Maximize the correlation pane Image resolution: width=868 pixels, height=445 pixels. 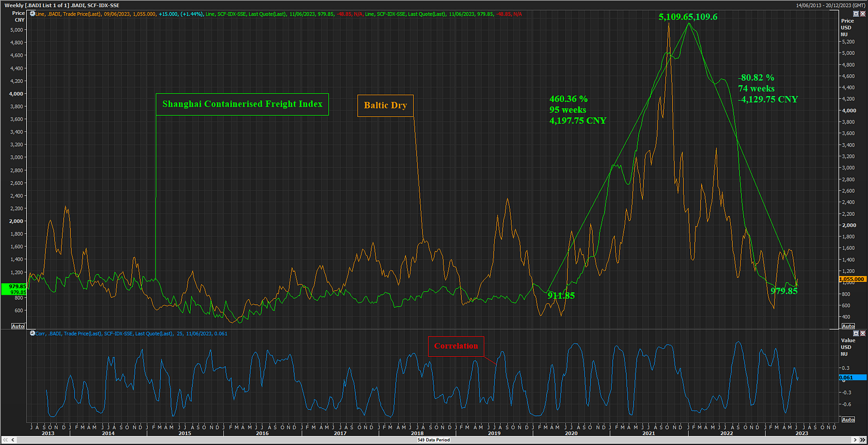[856, 333]
